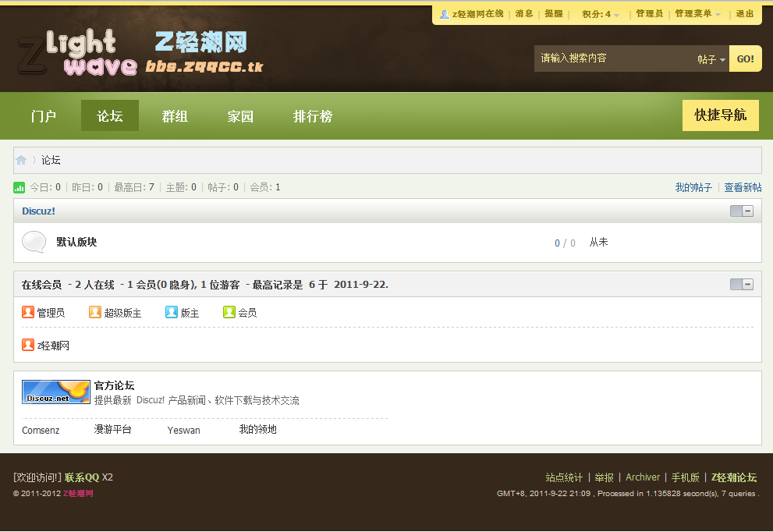
Task: Open the Yeswan friend link
Action: 184,431
